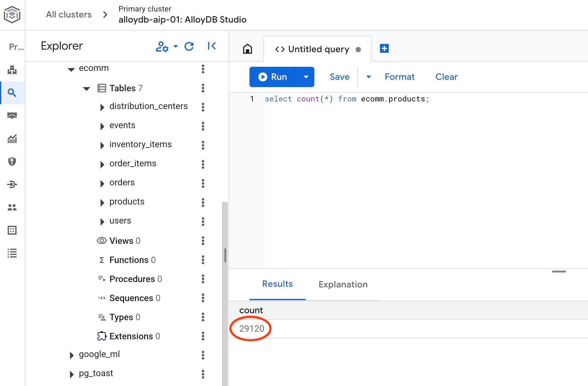Expand the google_ml schema
This screenshot has height=386, width=588.
click(72, 355)
